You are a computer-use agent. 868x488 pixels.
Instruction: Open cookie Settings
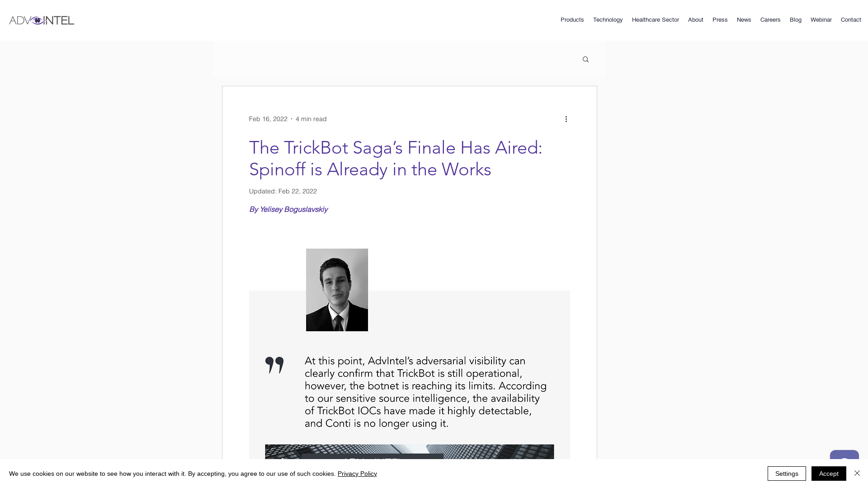pyautogui.click(x=787, y=474)
